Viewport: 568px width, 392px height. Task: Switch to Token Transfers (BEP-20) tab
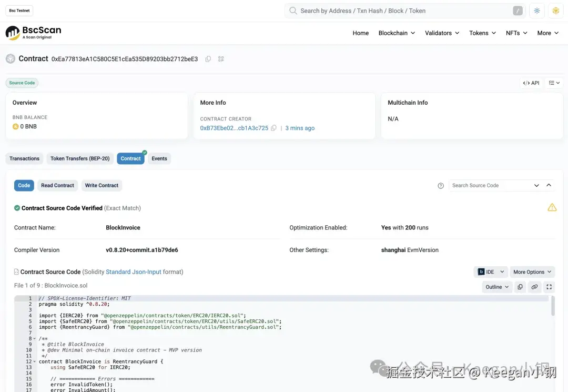(x=80, y=159)
